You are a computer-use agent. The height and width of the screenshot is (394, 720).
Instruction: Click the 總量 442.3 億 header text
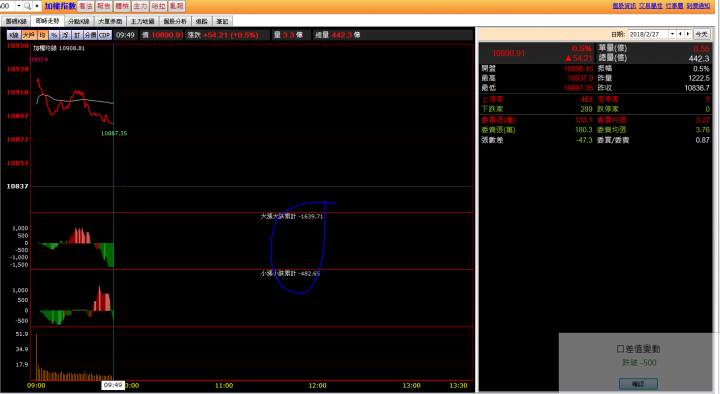click(338, 35)
